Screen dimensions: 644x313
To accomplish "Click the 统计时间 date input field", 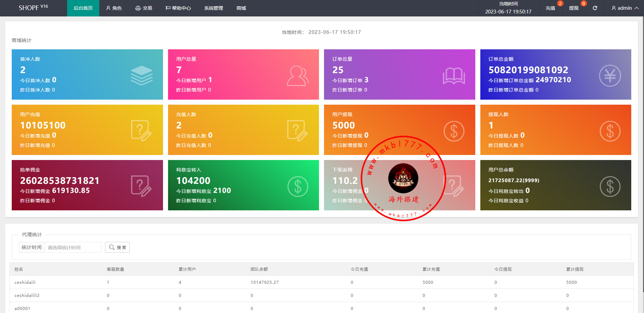I will (x=73, y=247).
